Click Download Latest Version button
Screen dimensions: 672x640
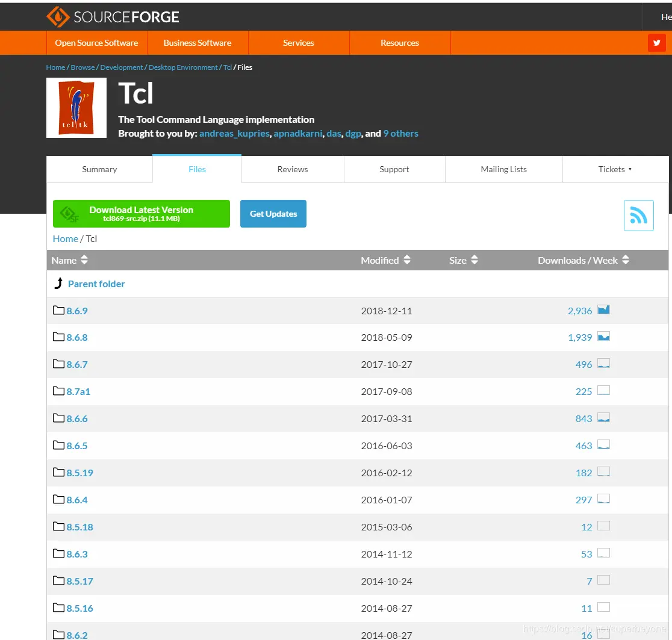tap(142, 214)
